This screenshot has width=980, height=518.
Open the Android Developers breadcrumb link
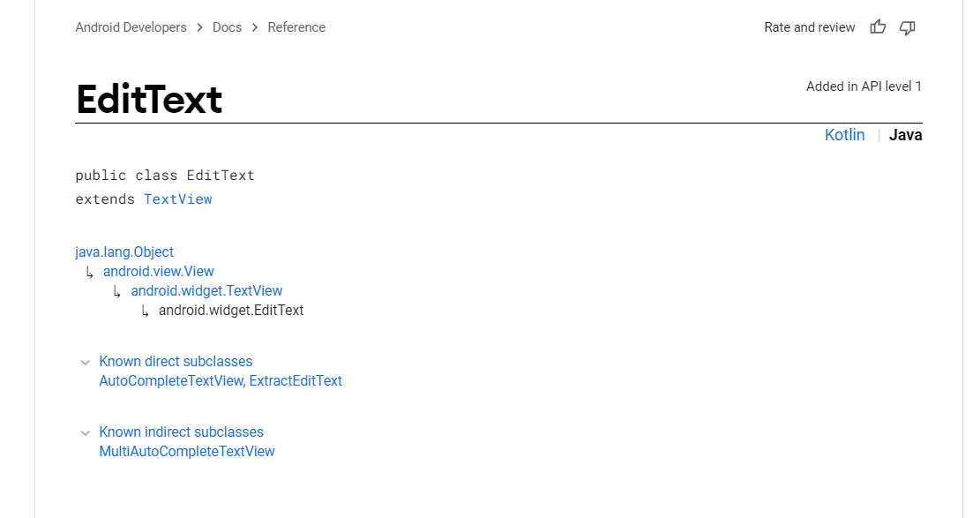pyautogui.click(x=131, y=27)
